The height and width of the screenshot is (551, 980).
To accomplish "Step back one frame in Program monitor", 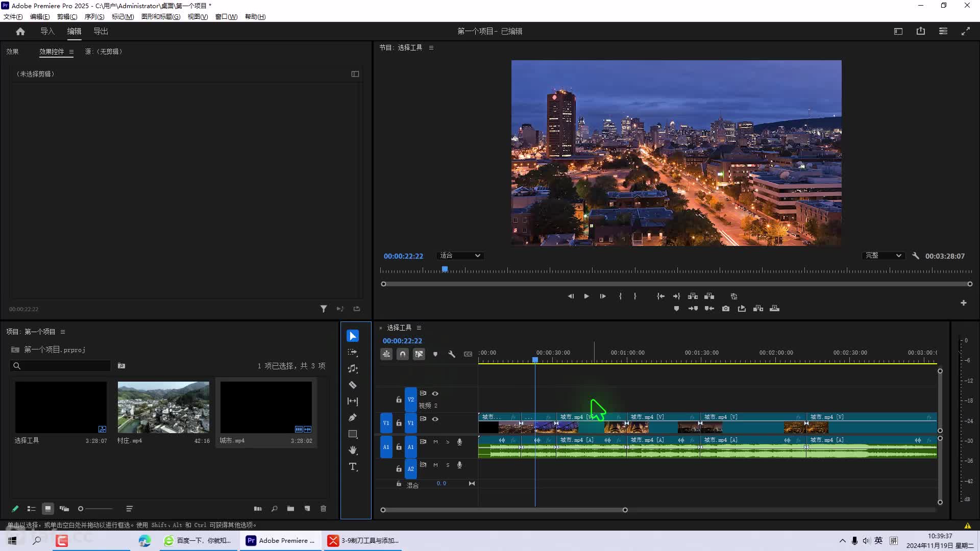I will coord(571,296).
